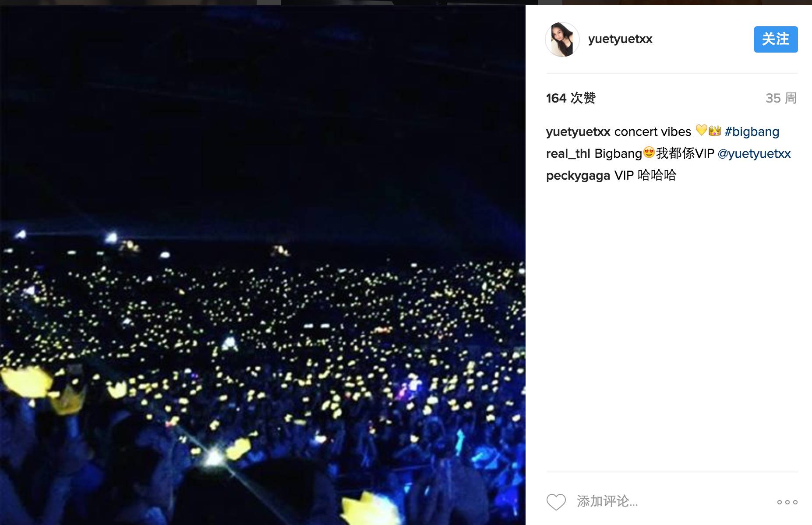This screenshot has height=525, width=812.
Task: Select the heart-eyes emoji in real_thl's comment
Action: (x=649, y=153)
